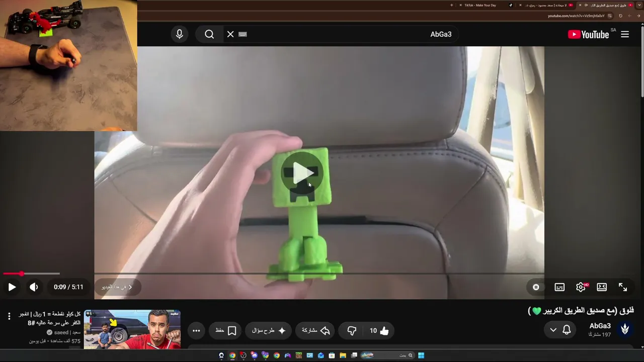This screenshot has height=362, width=644.
Task: Open the AbGa3 channel avatar
Action: tap(625, 329)
